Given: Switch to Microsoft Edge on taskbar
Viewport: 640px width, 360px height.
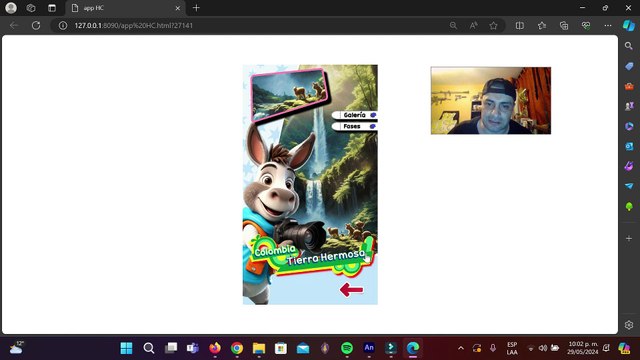Looking at the screenshot, I should click(x=413, y=348).
